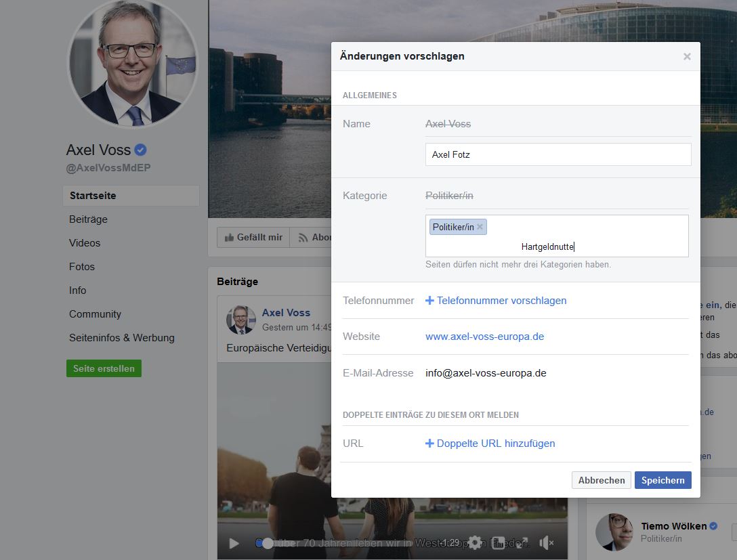Click the verified badge next to Axel Voss
Screen dimensions: 737x560
tap(140, 150)
